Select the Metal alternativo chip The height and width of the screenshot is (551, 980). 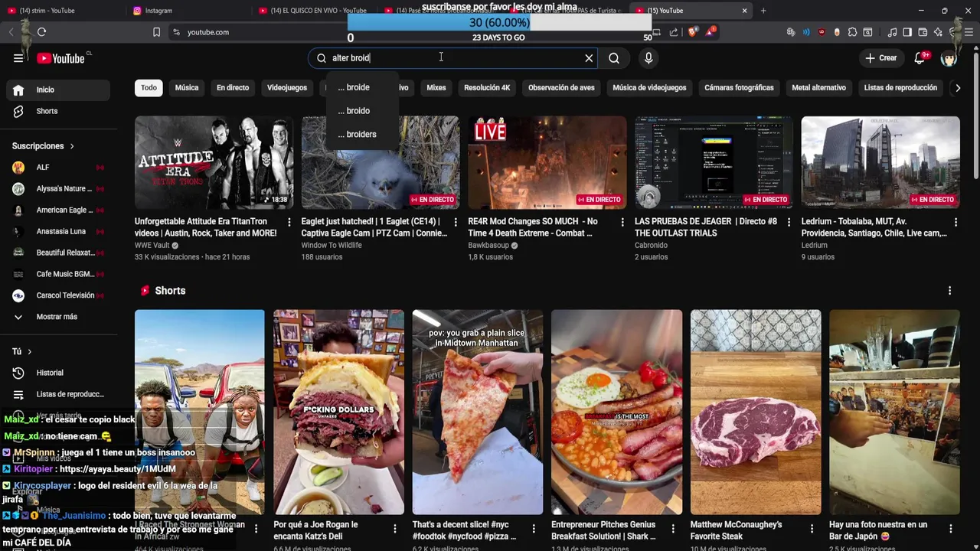(818, 88)
